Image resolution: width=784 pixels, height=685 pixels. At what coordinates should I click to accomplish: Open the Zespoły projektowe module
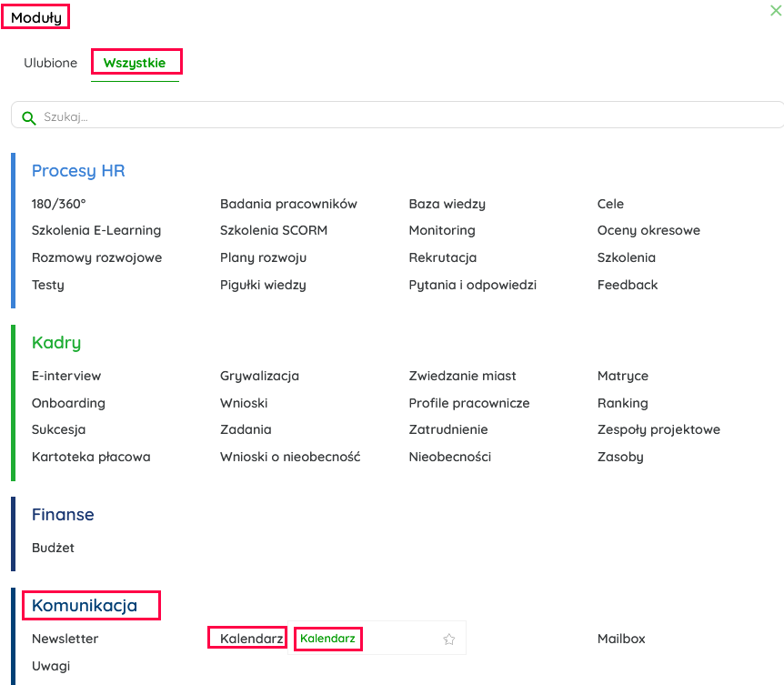click(658, 429)
